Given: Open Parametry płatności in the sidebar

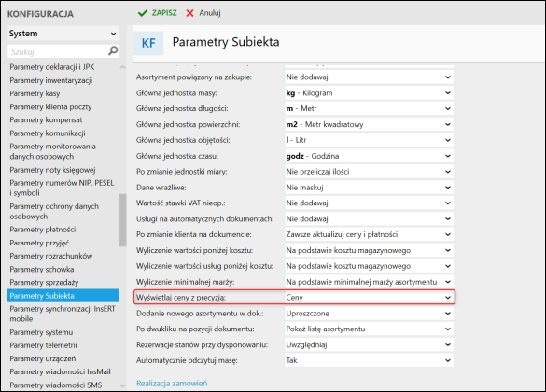Looking at the screenshot, I should tap(43, 230).
